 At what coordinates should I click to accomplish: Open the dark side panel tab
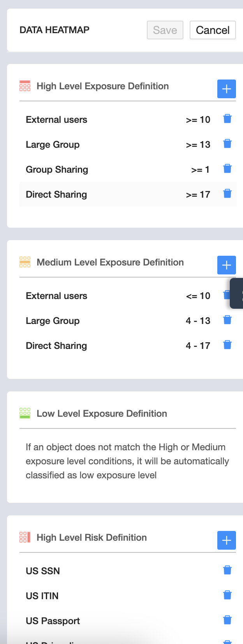point(237,293)
